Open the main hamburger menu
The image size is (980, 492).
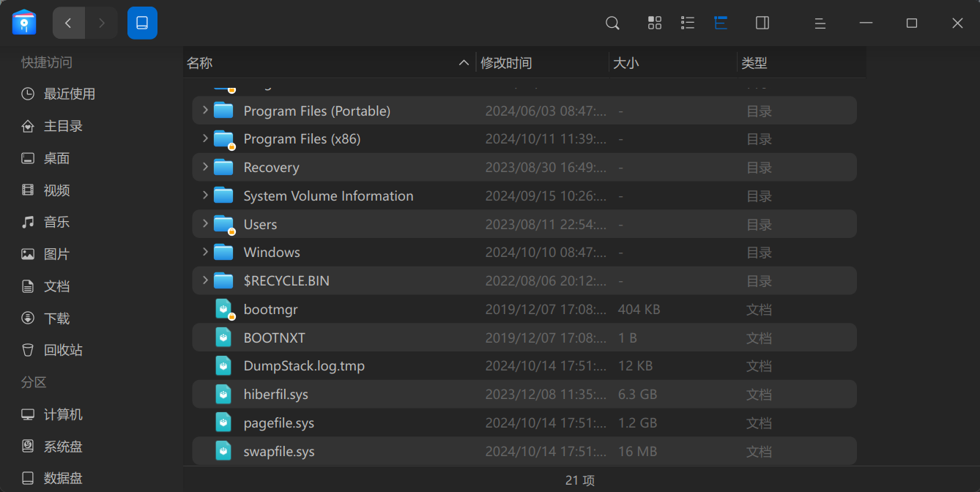click(x=820, y=23)
